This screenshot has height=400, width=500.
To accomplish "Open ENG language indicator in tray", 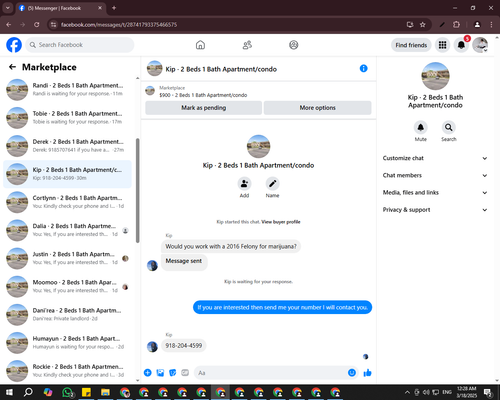I will (x=447, y=392).
